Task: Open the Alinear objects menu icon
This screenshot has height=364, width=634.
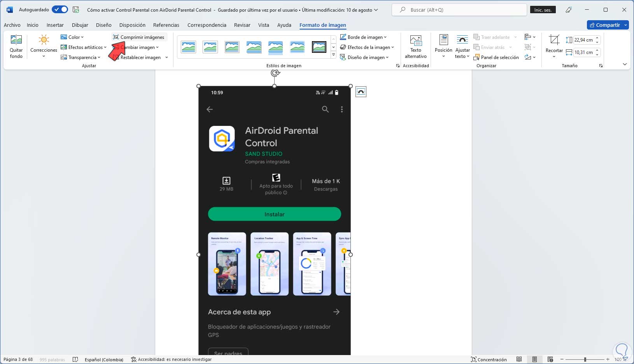Action: 530,37
